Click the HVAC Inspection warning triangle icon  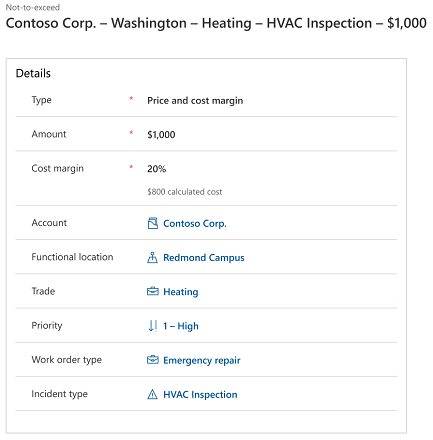(x=152, y=394)
